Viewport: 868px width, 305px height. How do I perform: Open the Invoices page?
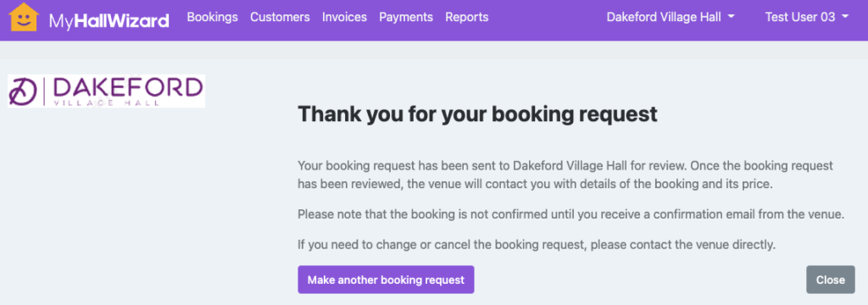[x=344, y=17]
